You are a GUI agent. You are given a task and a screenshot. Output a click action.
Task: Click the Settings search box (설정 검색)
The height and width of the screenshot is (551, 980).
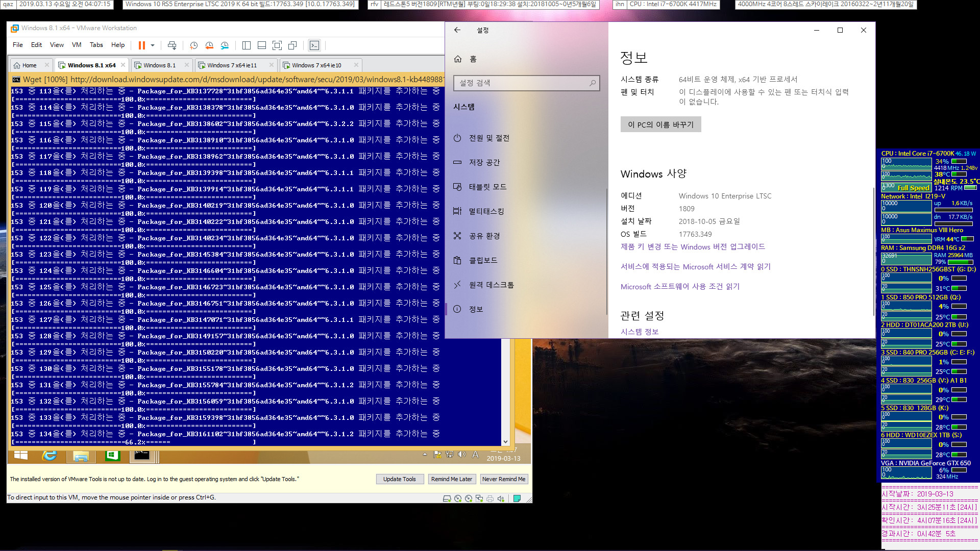click(526, 83)
